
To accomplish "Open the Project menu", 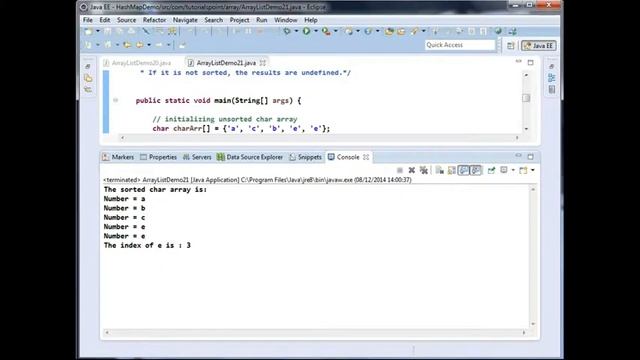I will [x=239, y=20].
